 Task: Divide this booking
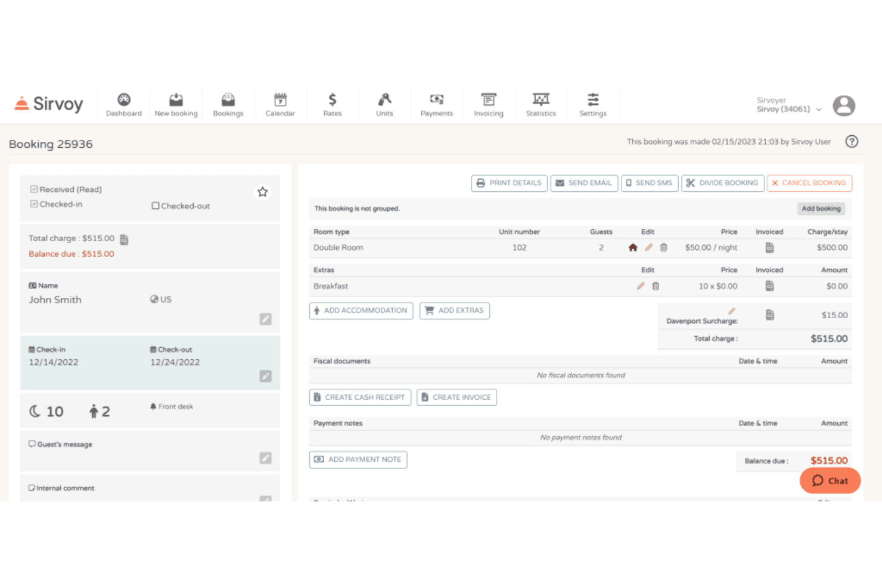723,183
